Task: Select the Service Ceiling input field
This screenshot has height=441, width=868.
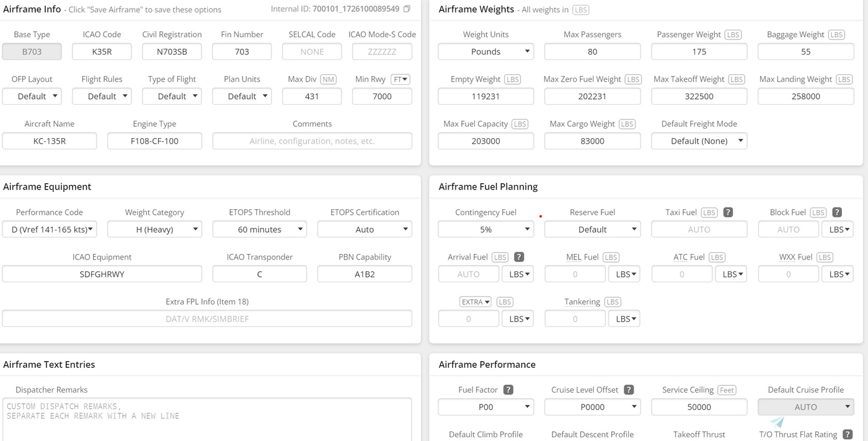Action: tap(699, 408)
